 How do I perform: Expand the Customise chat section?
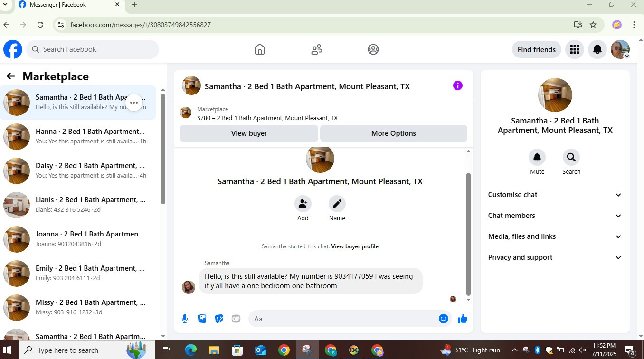(x=555, y=195)
